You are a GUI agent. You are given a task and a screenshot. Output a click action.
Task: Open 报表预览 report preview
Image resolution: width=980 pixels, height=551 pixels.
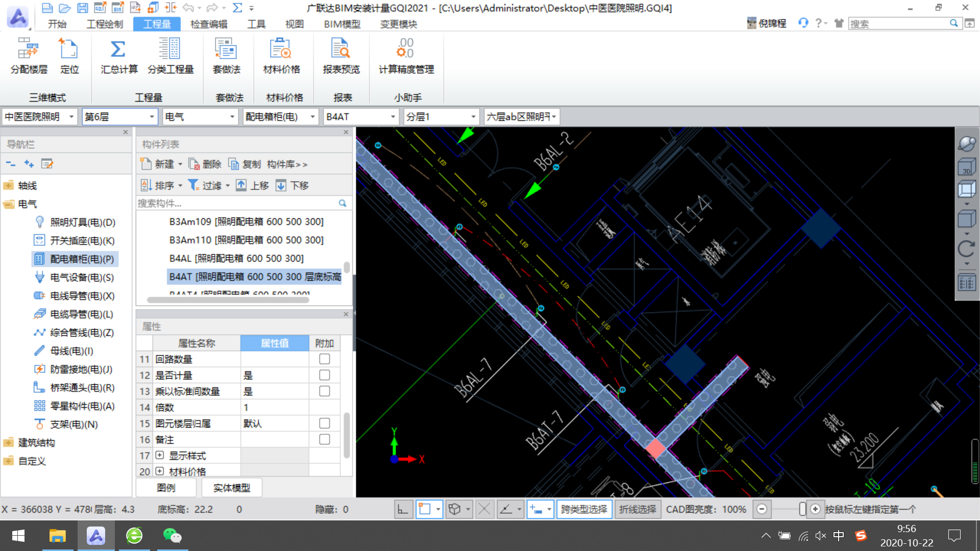[x=341, y=56]
